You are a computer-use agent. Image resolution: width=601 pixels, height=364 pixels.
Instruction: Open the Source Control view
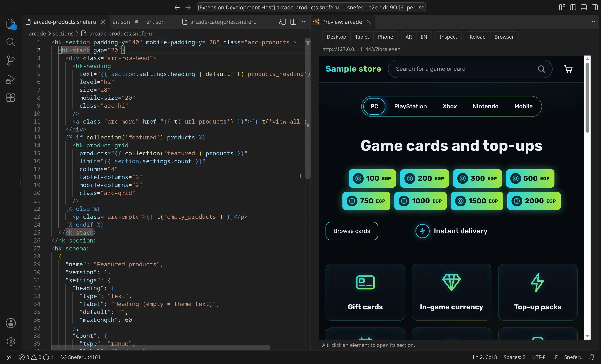click(11, 61)
